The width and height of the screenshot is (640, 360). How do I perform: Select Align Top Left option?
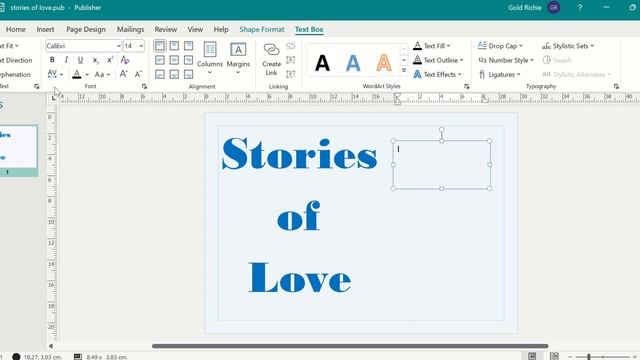(160, 45)
